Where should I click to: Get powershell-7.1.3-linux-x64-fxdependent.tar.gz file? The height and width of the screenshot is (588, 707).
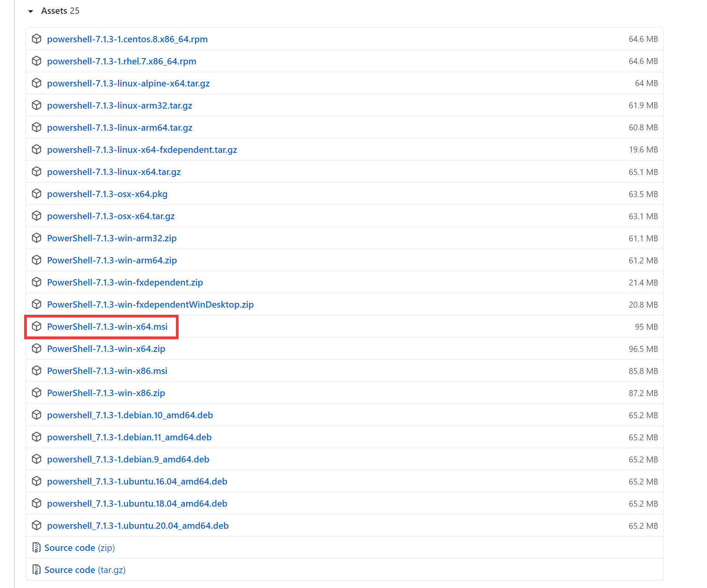click(142, 150)
